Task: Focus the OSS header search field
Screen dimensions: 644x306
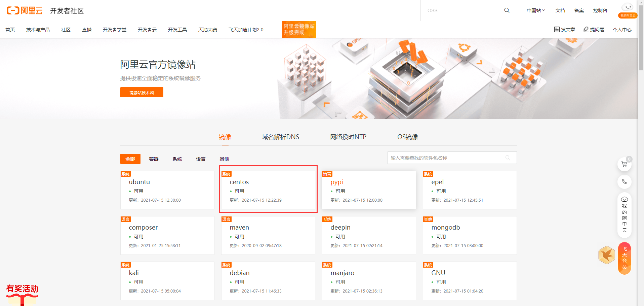Action: (x=462, y=10)
